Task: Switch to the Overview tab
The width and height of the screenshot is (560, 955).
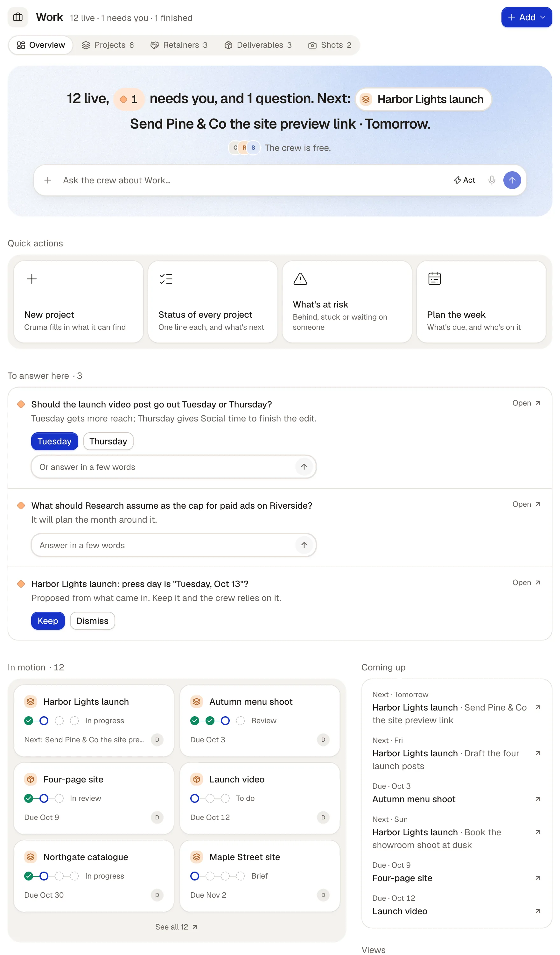Action: [41, 45]
